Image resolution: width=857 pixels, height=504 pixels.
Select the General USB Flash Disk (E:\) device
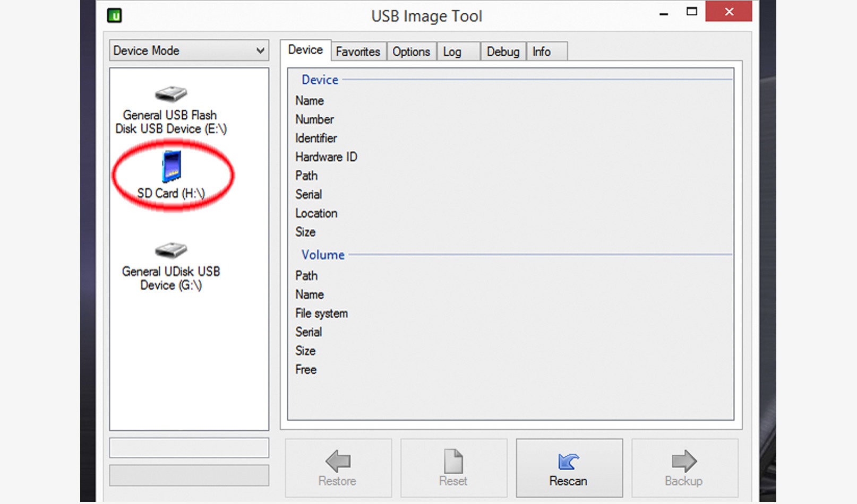point(171,110)
